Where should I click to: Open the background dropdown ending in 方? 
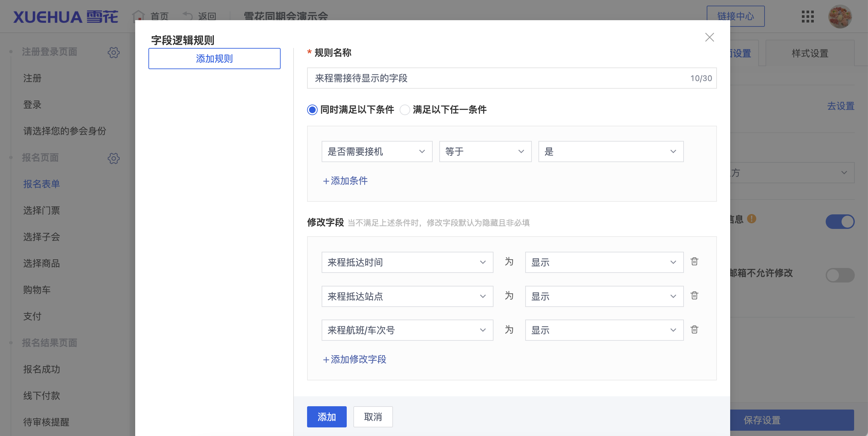tap(792, 173)
